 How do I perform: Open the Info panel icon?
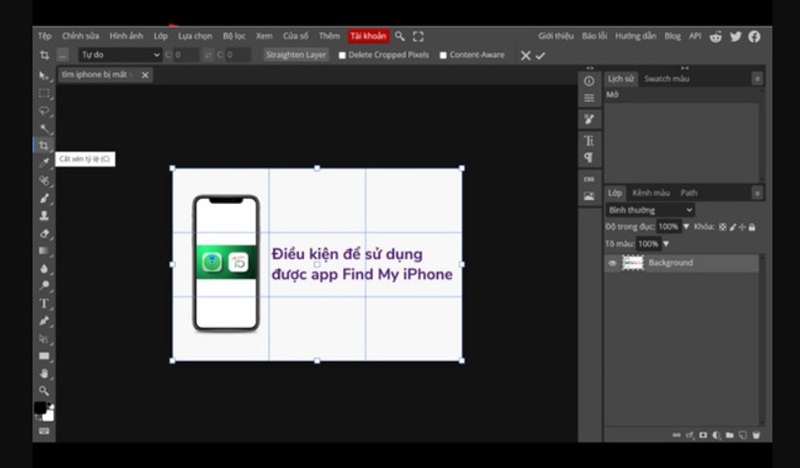click(589, 81)
